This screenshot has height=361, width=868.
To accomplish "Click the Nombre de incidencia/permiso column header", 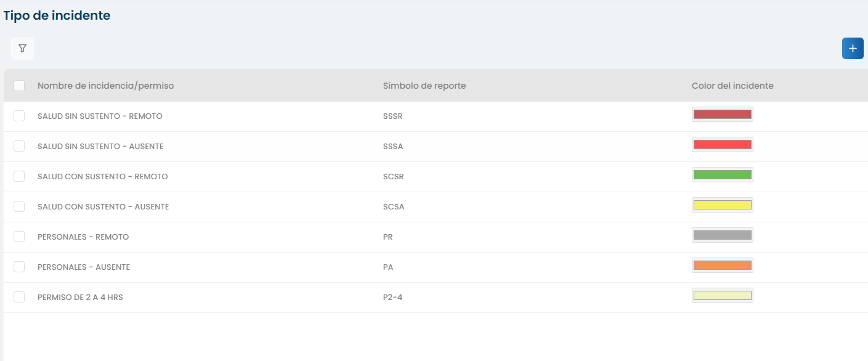I will pos(105,86).
